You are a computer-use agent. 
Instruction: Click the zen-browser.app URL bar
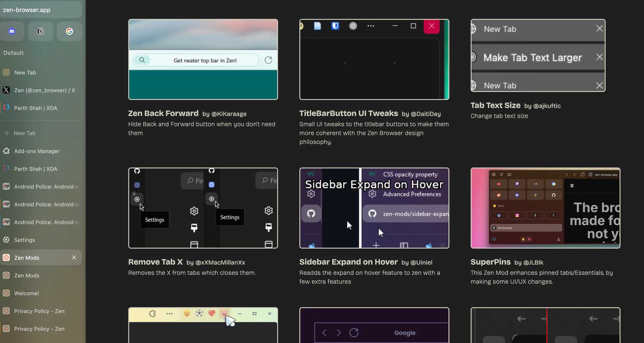(41, 10)
